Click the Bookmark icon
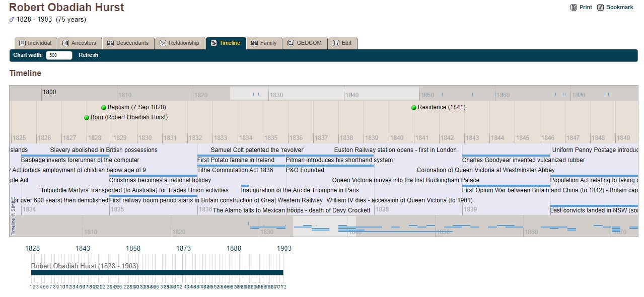This screenshot has height=297, width=644. tap(600, 8)
